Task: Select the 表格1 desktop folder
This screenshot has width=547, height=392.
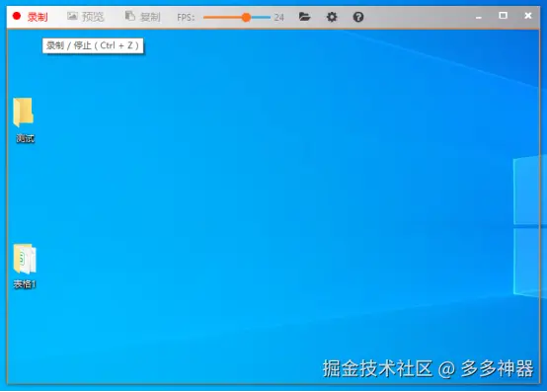Action: click(25, 266)
